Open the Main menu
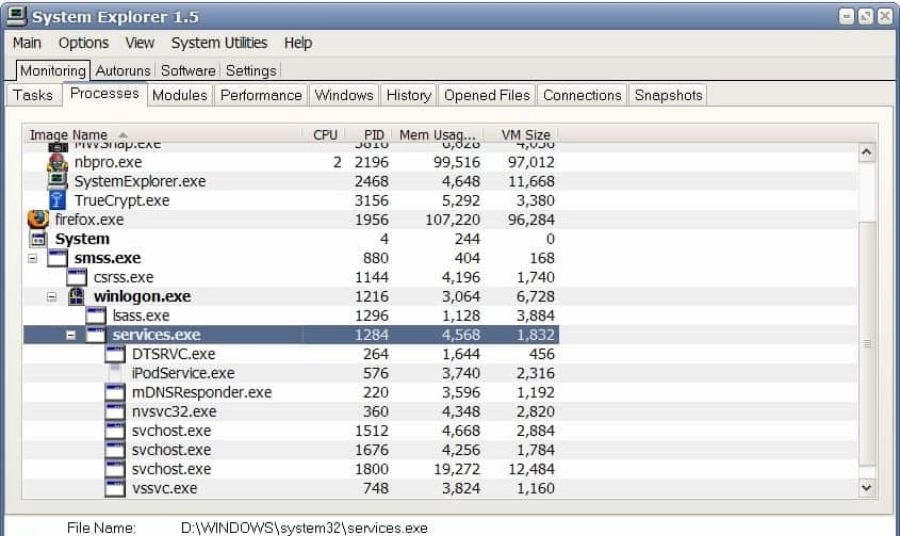 click(27, 43)
